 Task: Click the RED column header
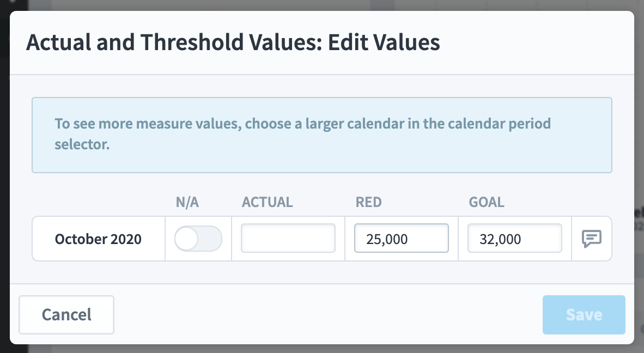368,202
